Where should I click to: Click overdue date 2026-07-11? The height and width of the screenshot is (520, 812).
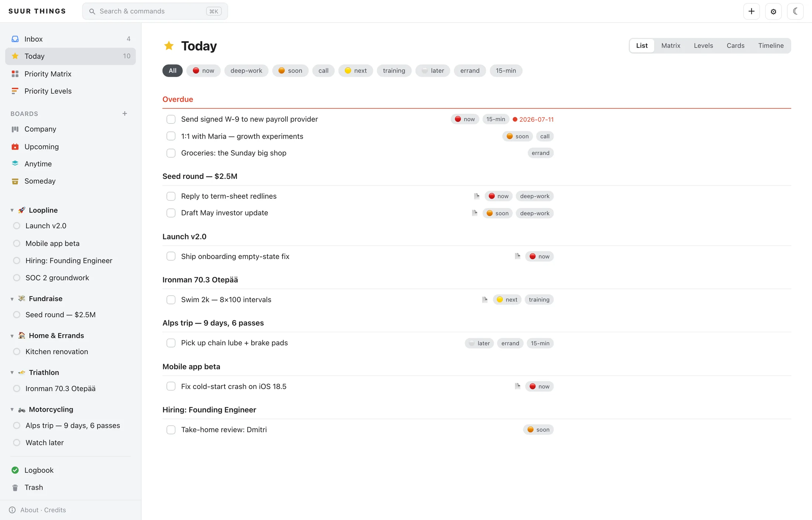[x=533, y=119]
